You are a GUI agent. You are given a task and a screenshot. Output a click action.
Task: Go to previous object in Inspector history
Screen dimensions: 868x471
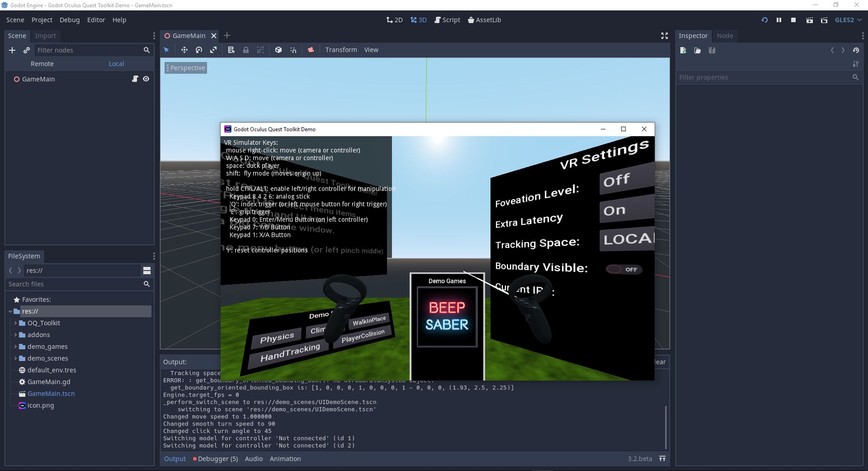832,50
